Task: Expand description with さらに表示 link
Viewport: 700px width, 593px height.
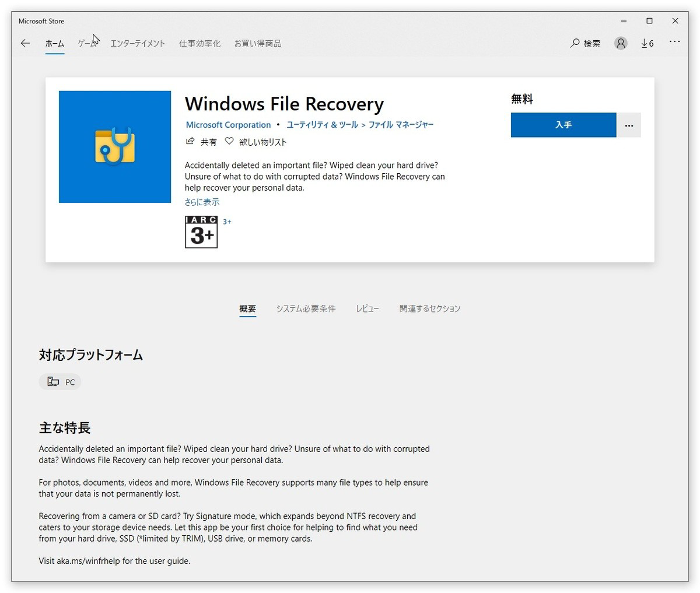Action: click(201, 202)
